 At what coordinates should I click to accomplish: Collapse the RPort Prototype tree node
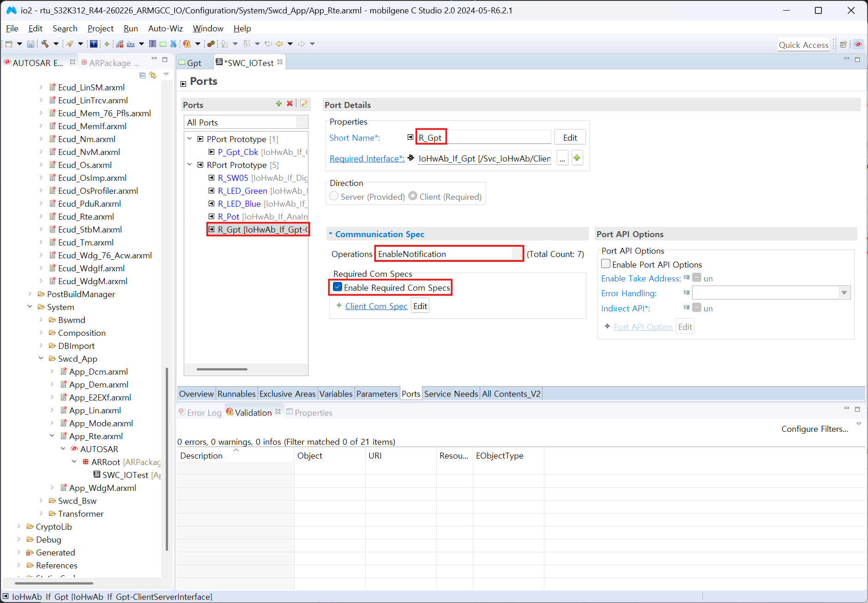click(x=190, y=165)
